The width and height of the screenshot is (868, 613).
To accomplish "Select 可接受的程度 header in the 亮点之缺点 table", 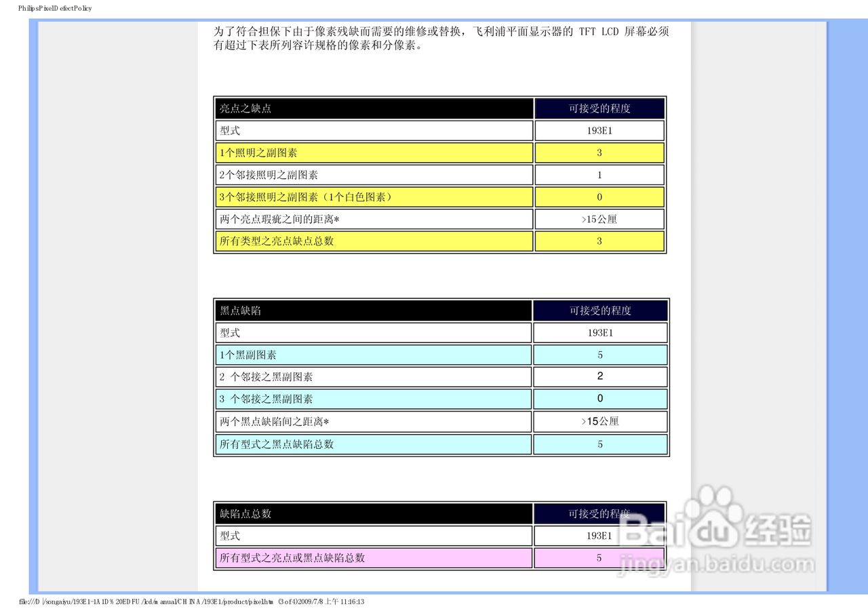I will pos(599,108).
